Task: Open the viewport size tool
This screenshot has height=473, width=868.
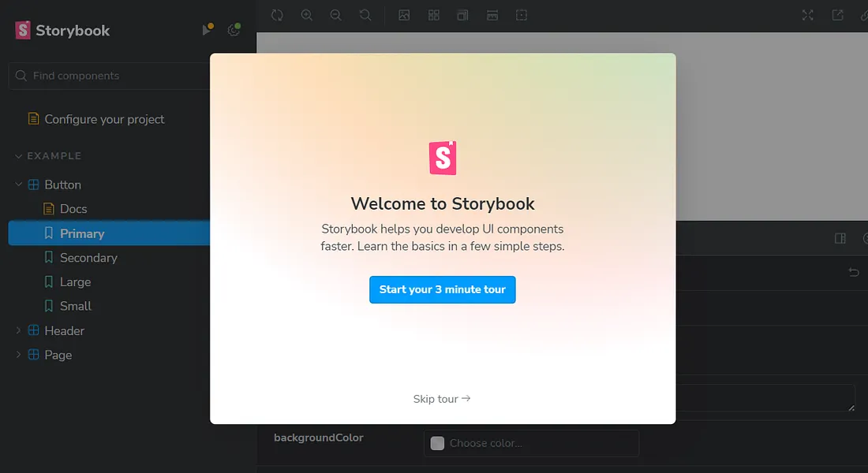Action: coord(462,15)
